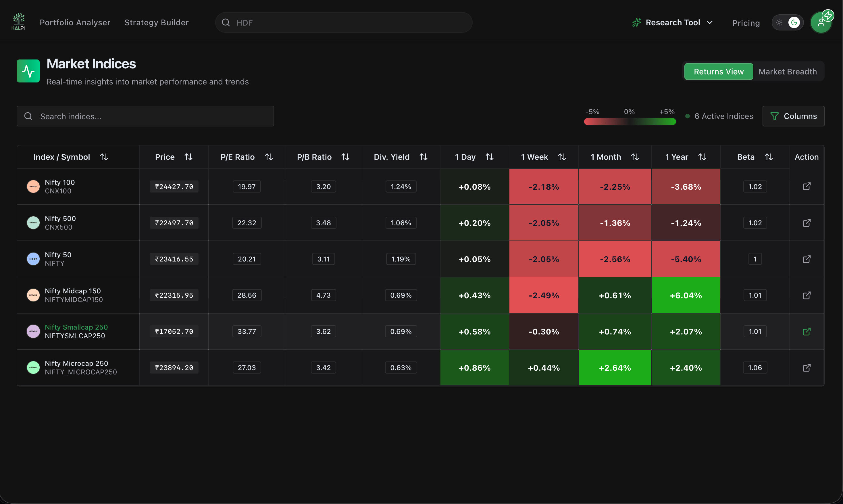Select the Returns View tab
The width and height of the screenshot is (843, 504).
pos(719,72)
